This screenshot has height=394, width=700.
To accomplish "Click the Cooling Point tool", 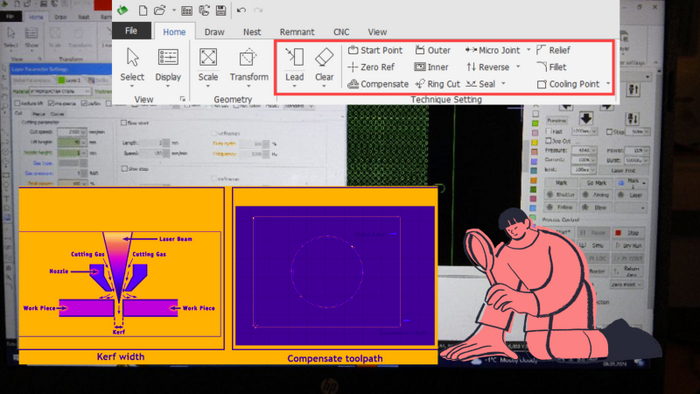I will [x=568, y=84].
